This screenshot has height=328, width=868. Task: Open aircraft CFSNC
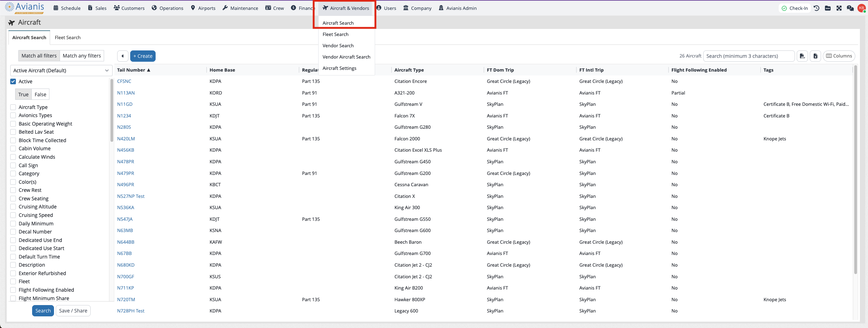[124, 81]
